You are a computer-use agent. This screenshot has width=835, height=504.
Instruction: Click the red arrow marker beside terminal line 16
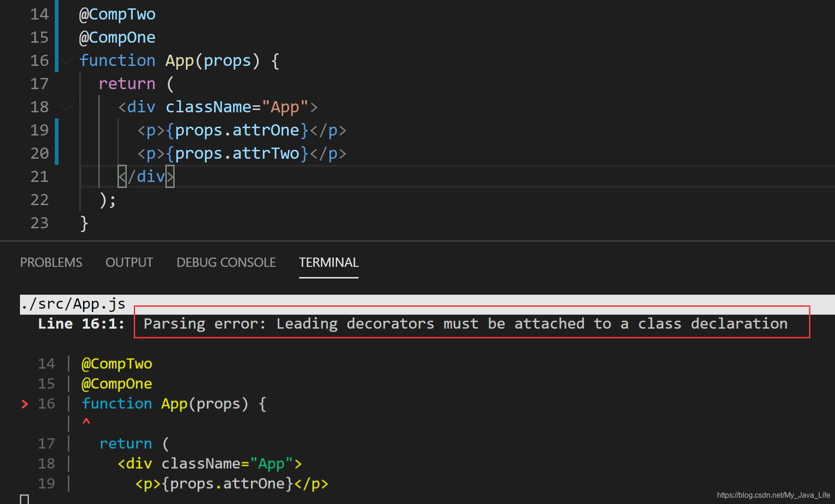[25, 404]
